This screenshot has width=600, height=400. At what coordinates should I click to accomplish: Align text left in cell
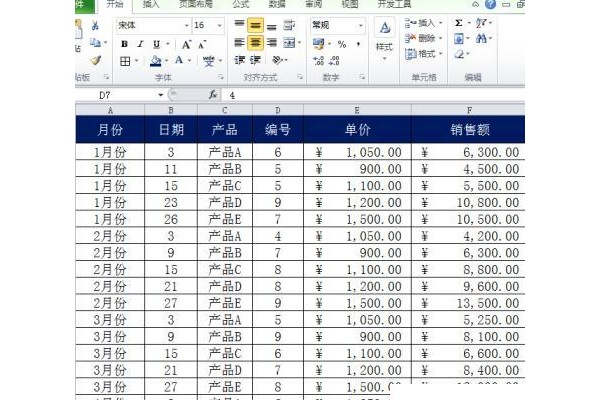(x=239, y=42)
